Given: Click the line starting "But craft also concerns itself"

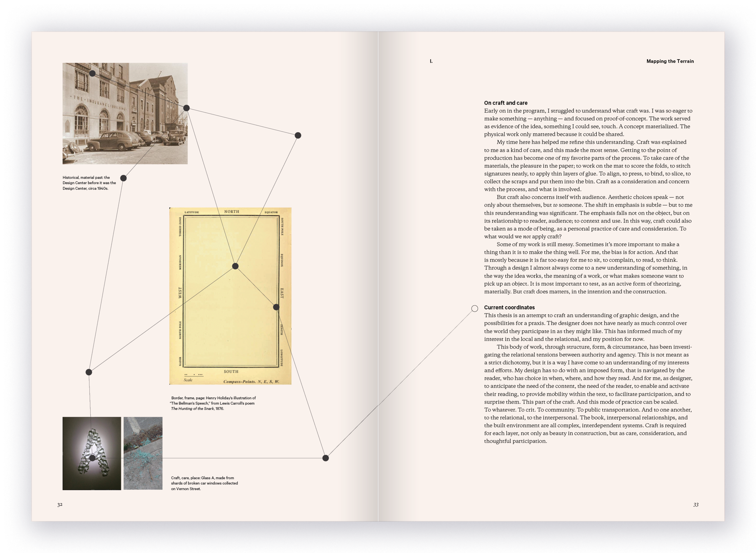Looking at the screenshot, I should [x=590, y=197].
